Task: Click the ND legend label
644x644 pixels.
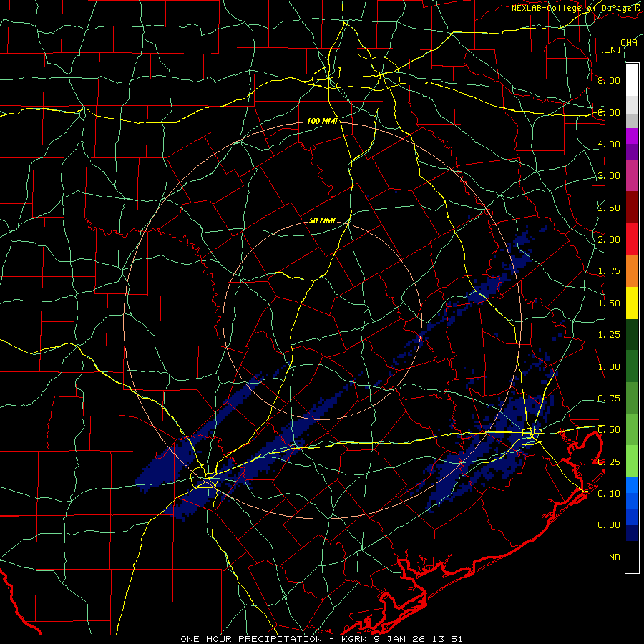Action: (x=615, y=557)
